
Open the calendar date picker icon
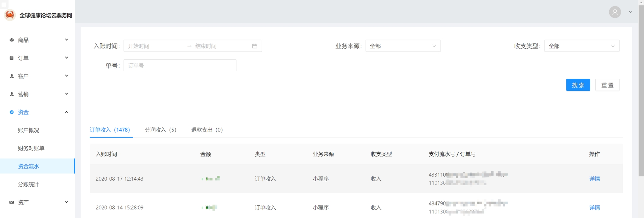[x=254, y=46]
